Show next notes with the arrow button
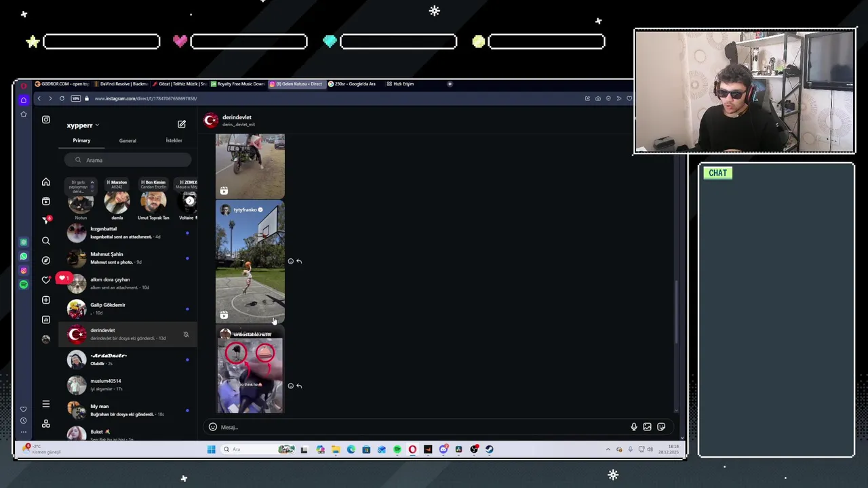 [x=190, y=201]
